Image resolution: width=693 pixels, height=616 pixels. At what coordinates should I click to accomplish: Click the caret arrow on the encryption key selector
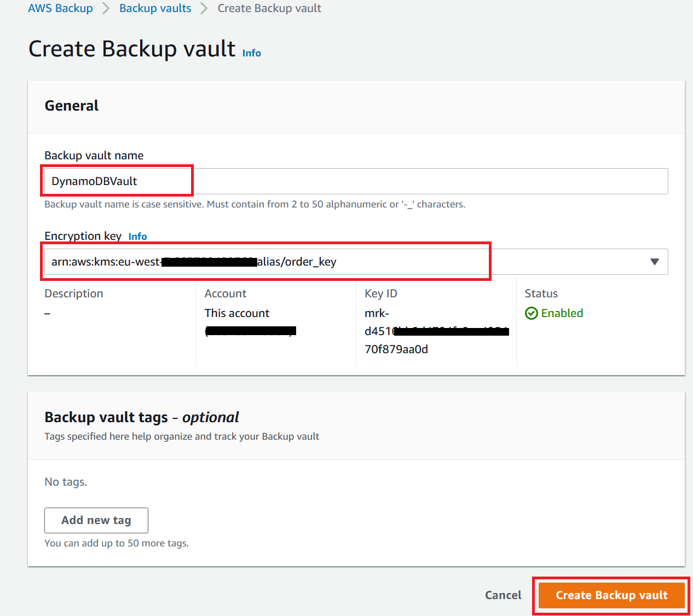pyautogui.click(x=654, y=262)
